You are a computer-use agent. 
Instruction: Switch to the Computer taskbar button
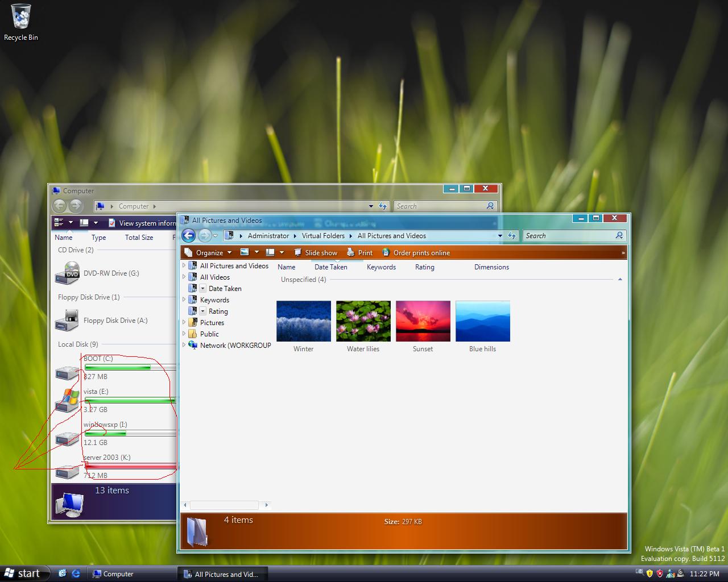[132, 573]
